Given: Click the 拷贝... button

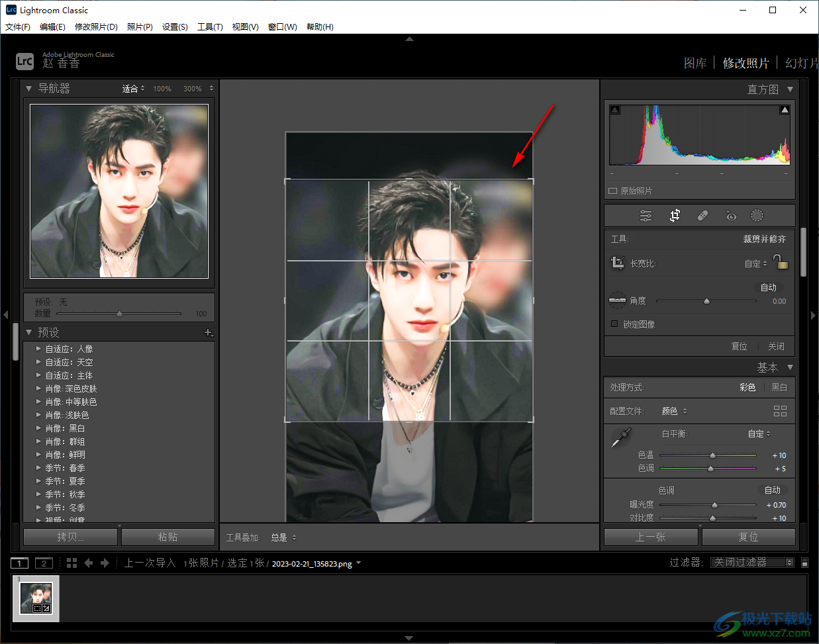Looking at the screenshot, I should click(x=71, y=537).
